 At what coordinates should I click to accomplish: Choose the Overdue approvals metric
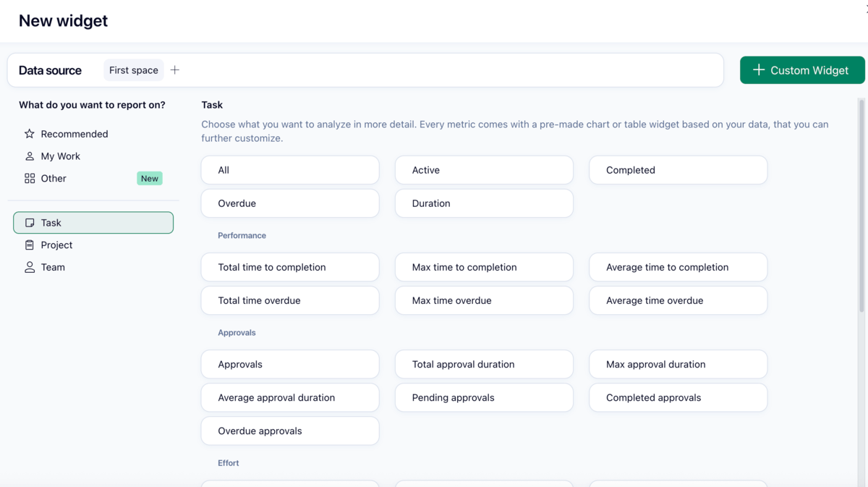pos(289,431)
